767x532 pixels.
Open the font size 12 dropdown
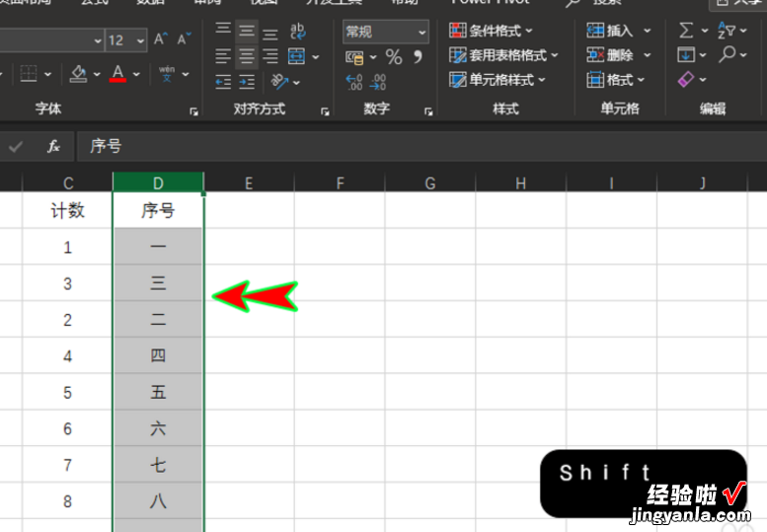click(140, 40)
